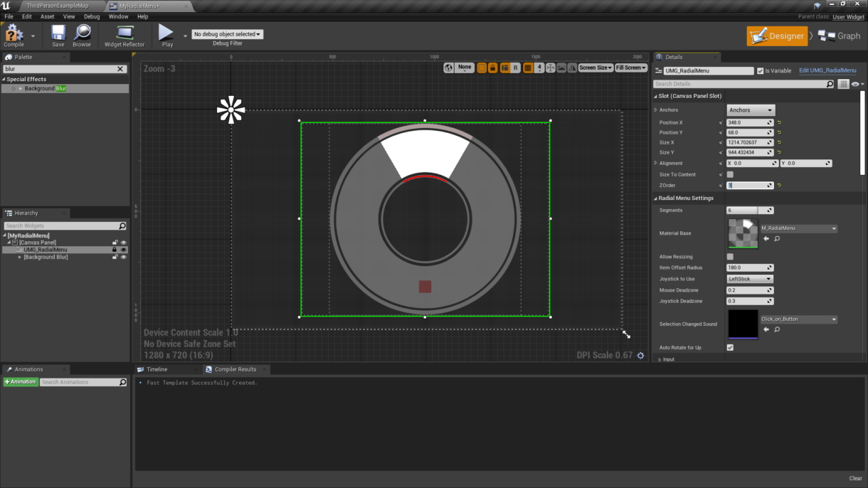Enable the Allow Resizing checkbox
Screen dimensions: 868x488
click(x=729, y=256)
